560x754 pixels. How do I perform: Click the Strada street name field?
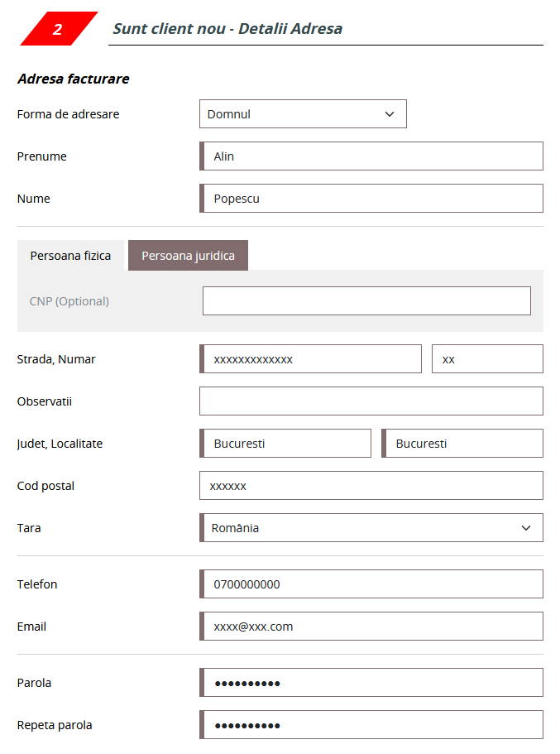(x=311, y=359)
